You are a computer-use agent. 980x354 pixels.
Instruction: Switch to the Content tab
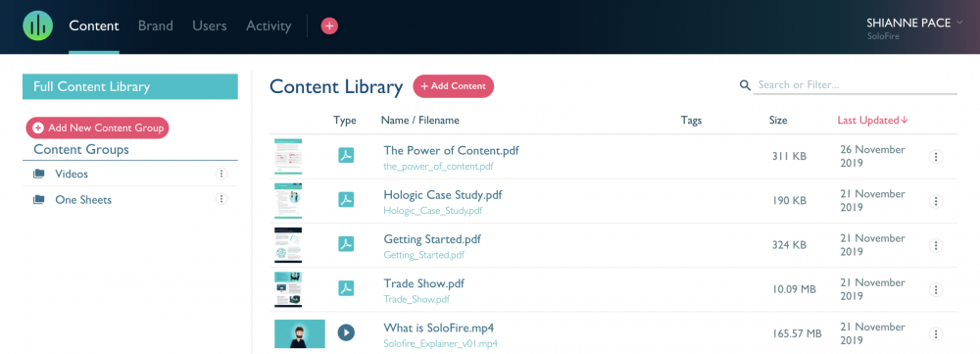point(94,26)
